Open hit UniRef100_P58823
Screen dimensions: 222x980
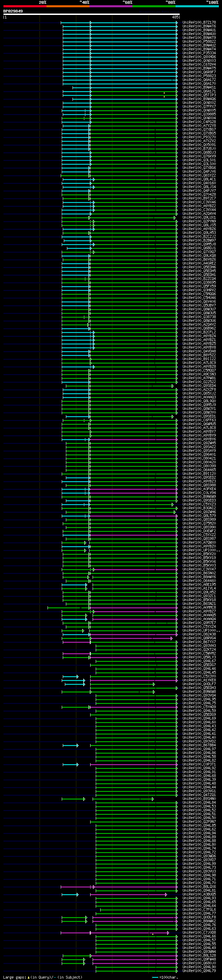click(199, 76)
